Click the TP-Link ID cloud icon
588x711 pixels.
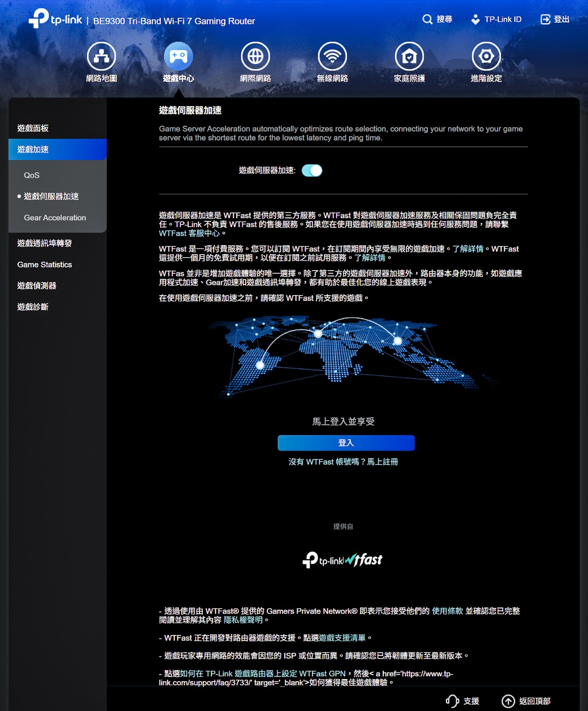tap(475, 19)
